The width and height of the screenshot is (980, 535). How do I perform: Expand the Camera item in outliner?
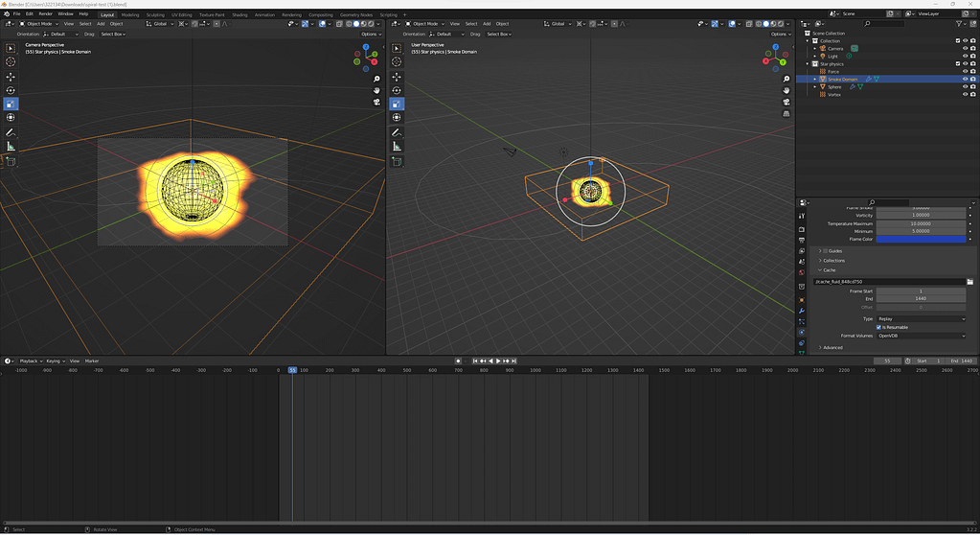815,49
